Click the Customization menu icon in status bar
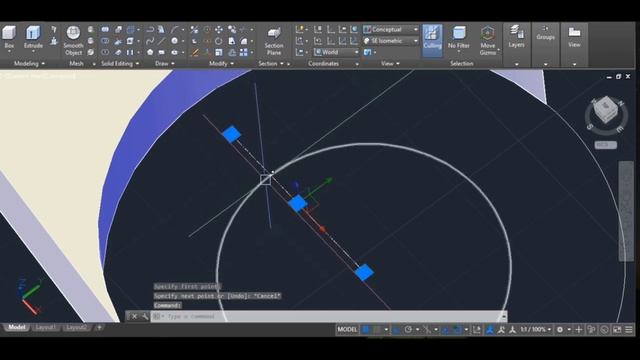 (x=629, y=329)
